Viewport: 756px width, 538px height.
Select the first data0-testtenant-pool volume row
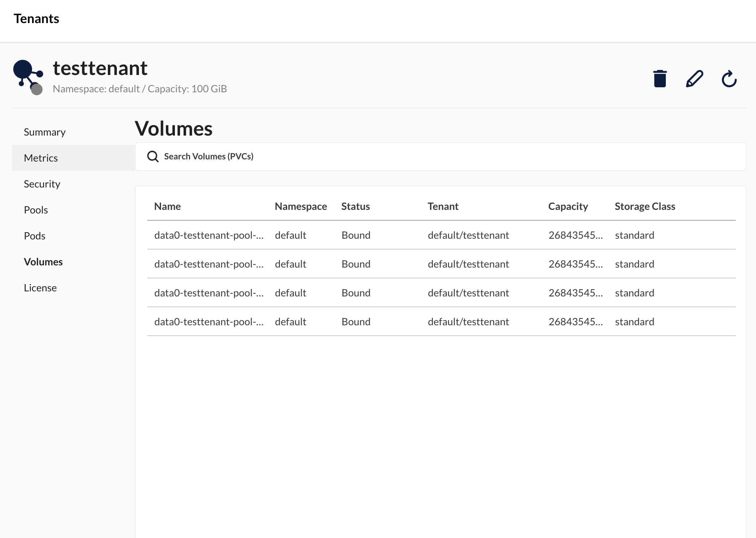(x=209, y=235)
